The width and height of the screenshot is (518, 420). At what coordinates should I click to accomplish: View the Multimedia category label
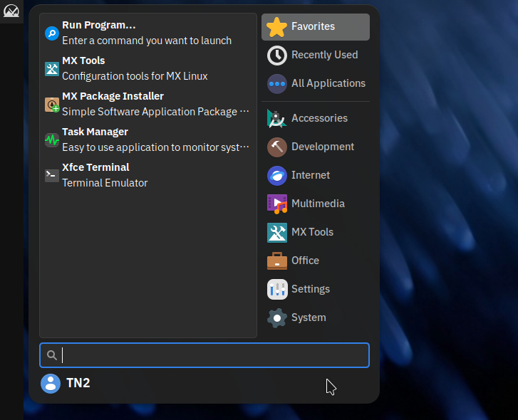tap(318, 204)
